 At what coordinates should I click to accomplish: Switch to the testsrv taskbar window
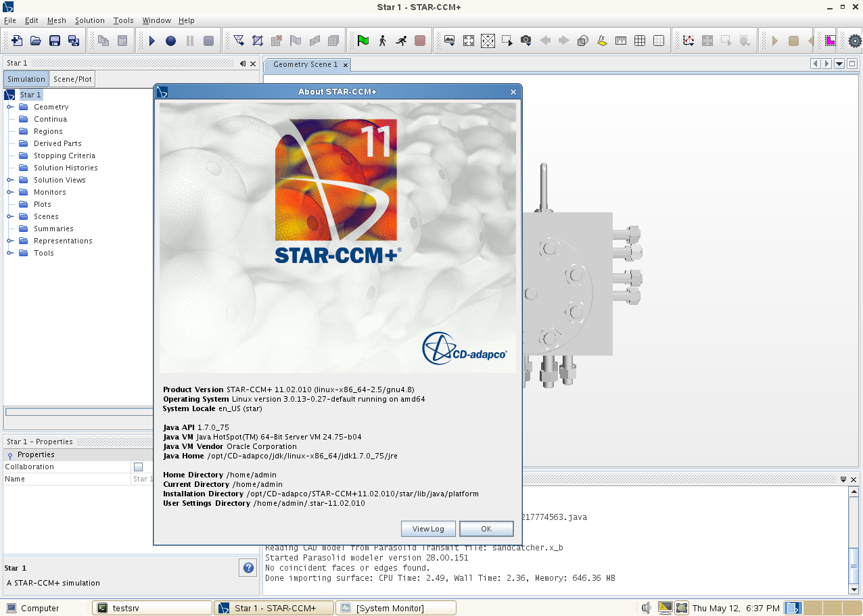click(152, 608)
